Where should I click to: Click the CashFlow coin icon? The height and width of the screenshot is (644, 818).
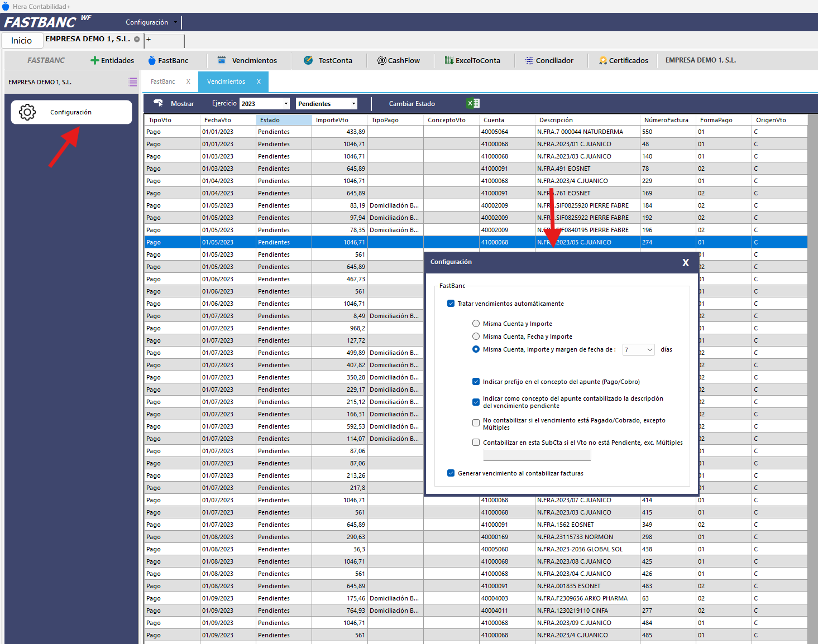(x=382, y=60)
